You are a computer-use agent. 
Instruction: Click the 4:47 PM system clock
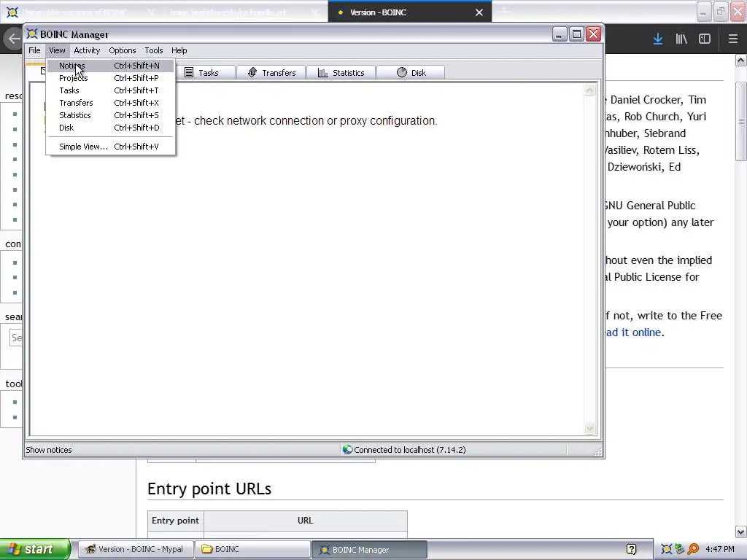pyautogui.click(x=720, y=549)
